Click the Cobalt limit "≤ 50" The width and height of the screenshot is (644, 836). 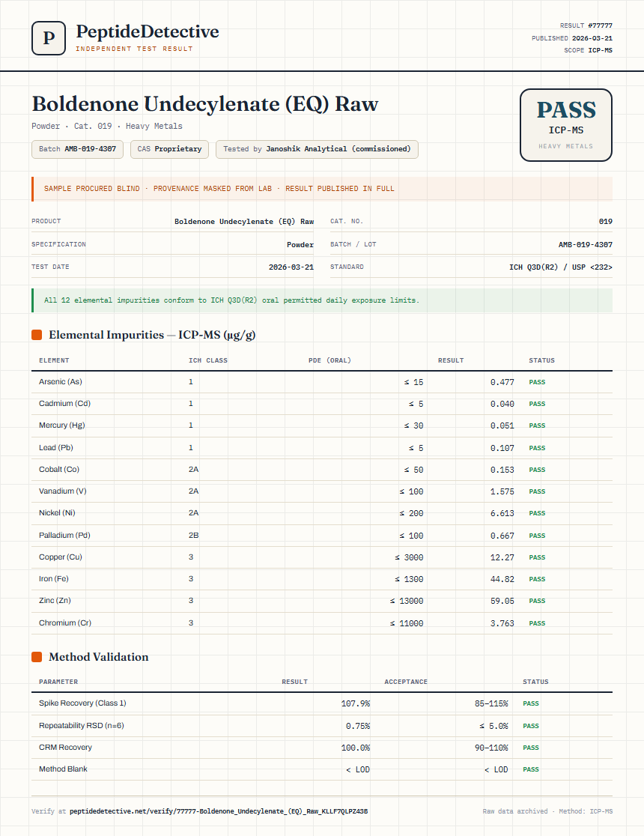click(413, 470)
